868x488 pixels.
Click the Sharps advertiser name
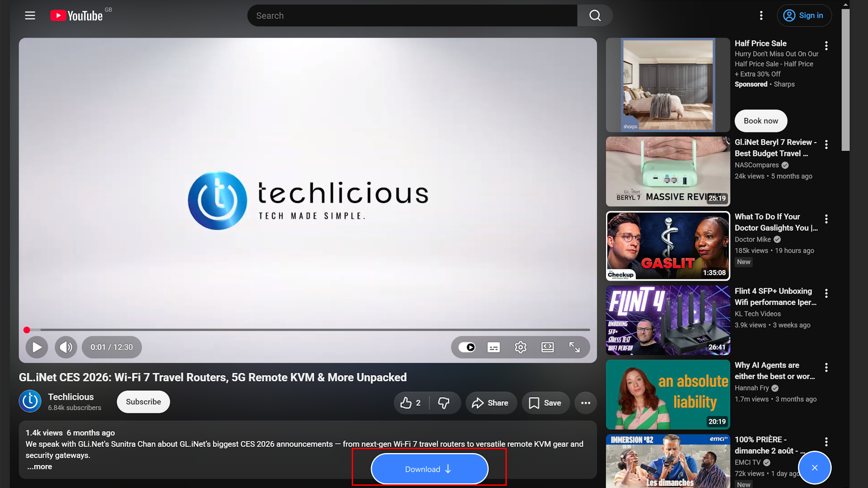(784, 84)
